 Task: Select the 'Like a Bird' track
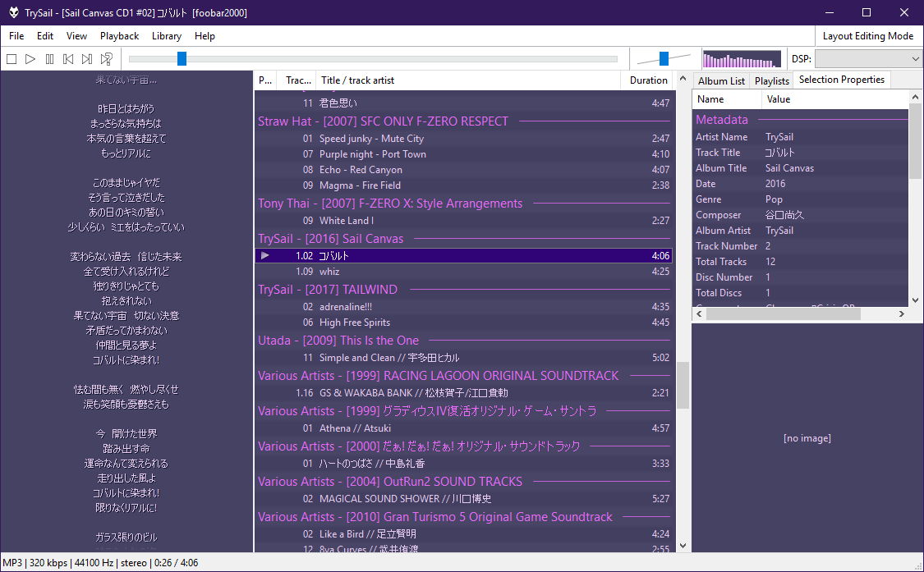click(464, 534)
